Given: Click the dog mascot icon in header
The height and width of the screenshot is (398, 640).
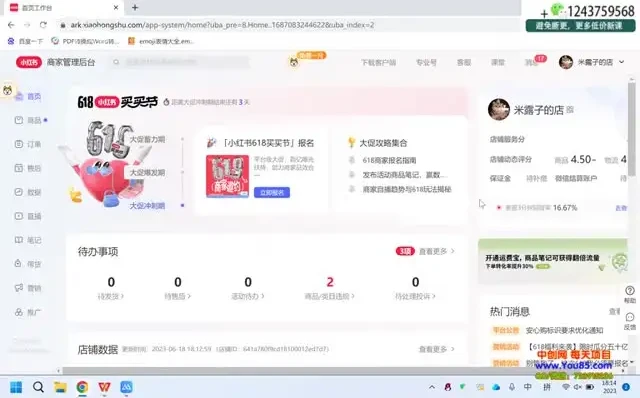Looking at the screenshot, I should (294, 62).
